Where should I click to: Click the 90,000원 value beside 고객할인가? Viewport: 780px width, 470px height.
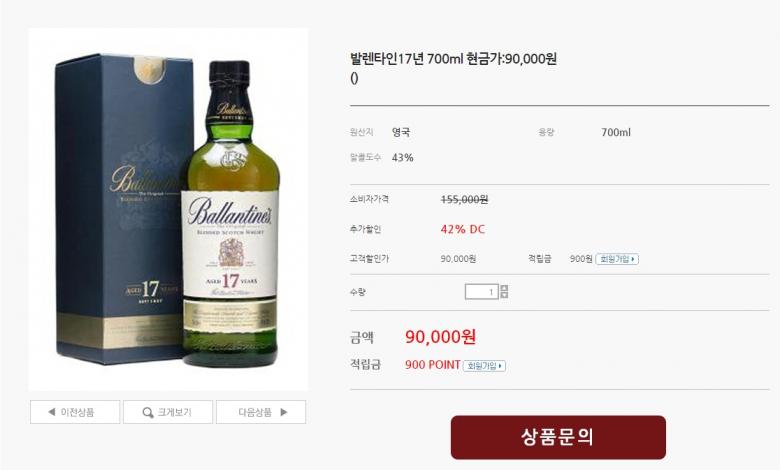(458, 259)
